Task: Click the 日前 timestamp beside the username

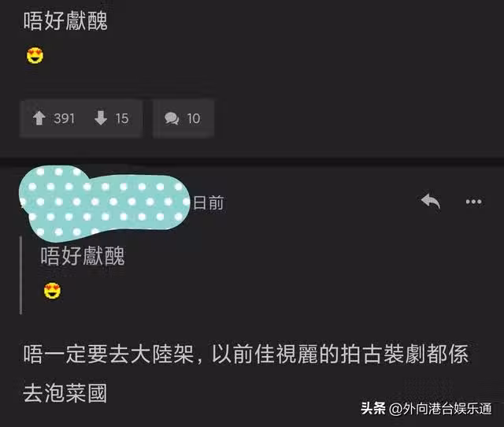Action: coord(208,203)
